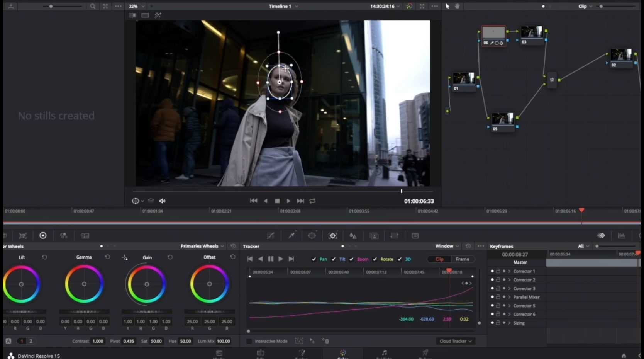The width and height of the screenshot is (644, 359).
Task: Open the Color Wheels palette icon
Action: pyautogui.click(x=43, y=235)
